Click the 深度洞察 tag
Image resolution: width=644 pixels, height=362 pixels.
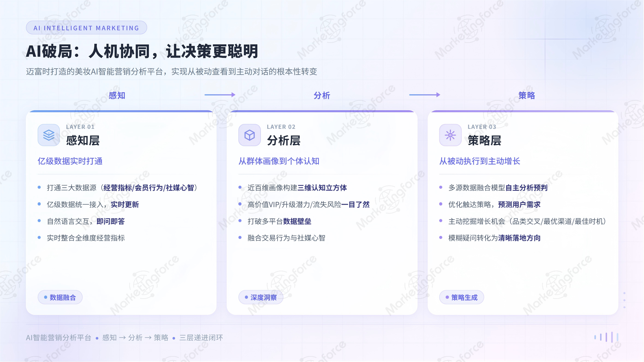(x=261, y=297)
